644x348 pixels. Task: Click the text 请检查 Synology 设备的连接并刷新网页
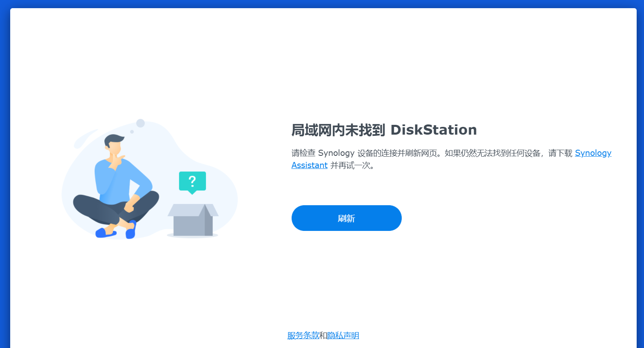[x=364, y=153]
